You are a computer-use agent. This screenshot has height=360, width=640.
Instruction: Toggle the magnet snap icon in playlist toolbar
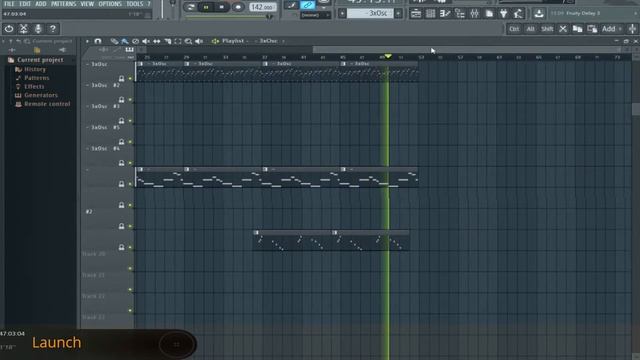(98, 41)
